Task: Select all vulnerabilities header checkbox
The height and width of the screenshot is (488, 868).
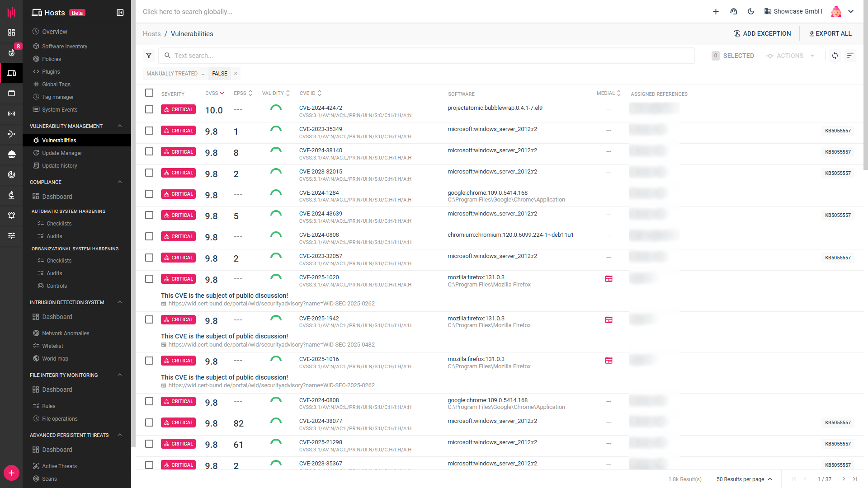Action: 149,93
